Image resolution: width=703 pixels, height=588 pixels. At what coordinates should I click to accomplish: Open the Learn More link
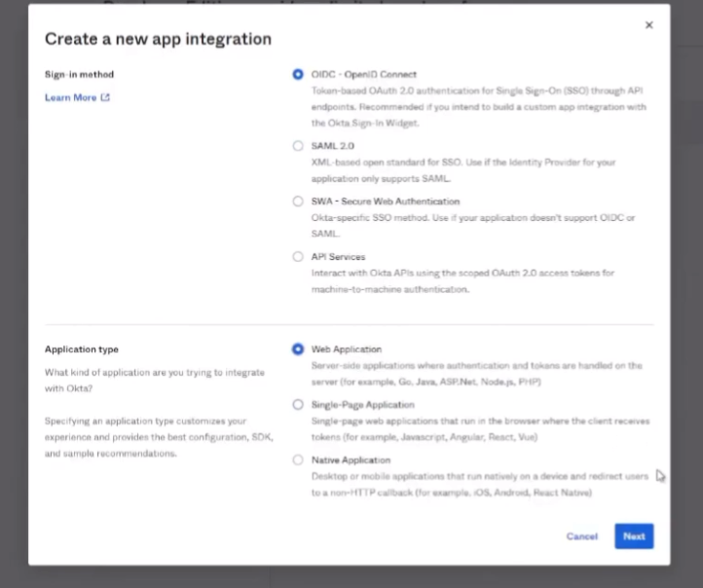[71, 97]
